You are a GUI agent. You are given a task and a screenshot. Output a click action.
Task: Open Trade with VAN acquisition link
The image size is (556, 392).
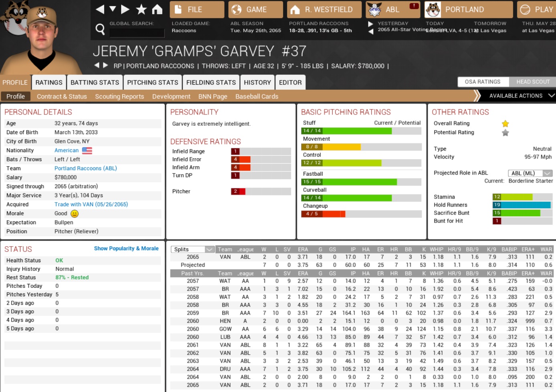pos(91,205)
